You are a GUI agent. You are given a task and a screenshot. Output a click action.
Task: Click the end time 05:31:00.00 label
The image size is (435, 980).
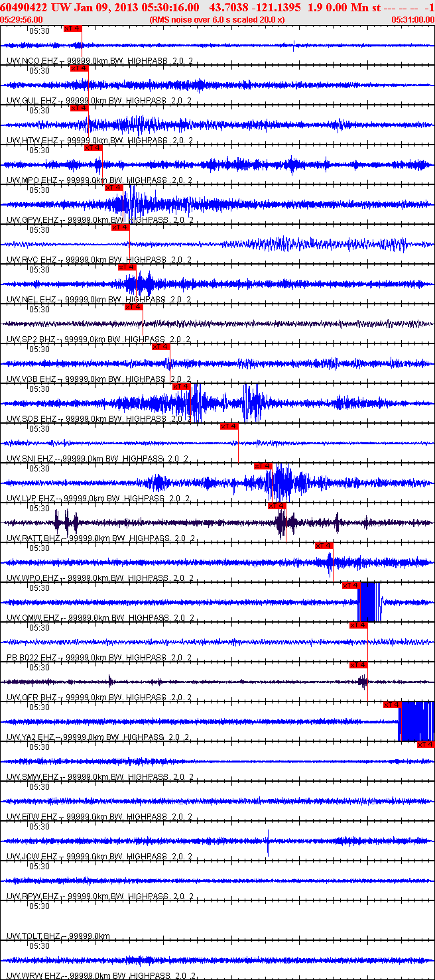(413, 20)
